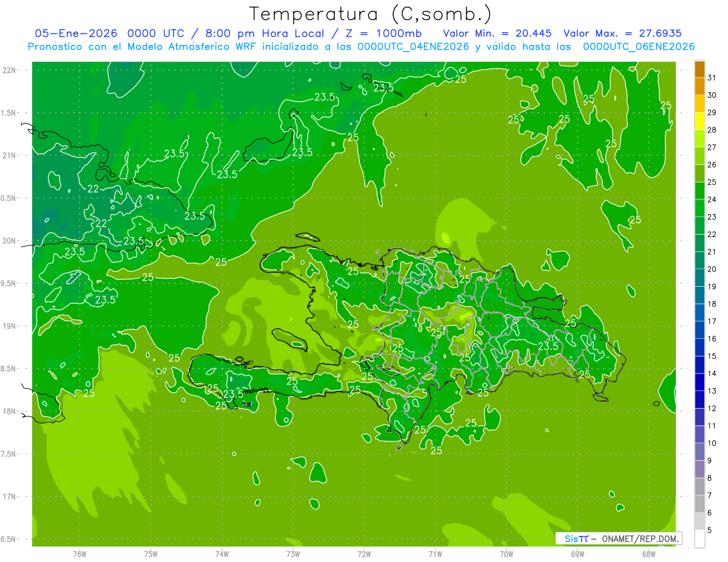Click the latitude axis label "17N"
The height and width of the screenshot is (562, 728).
(x=8, y=497)
